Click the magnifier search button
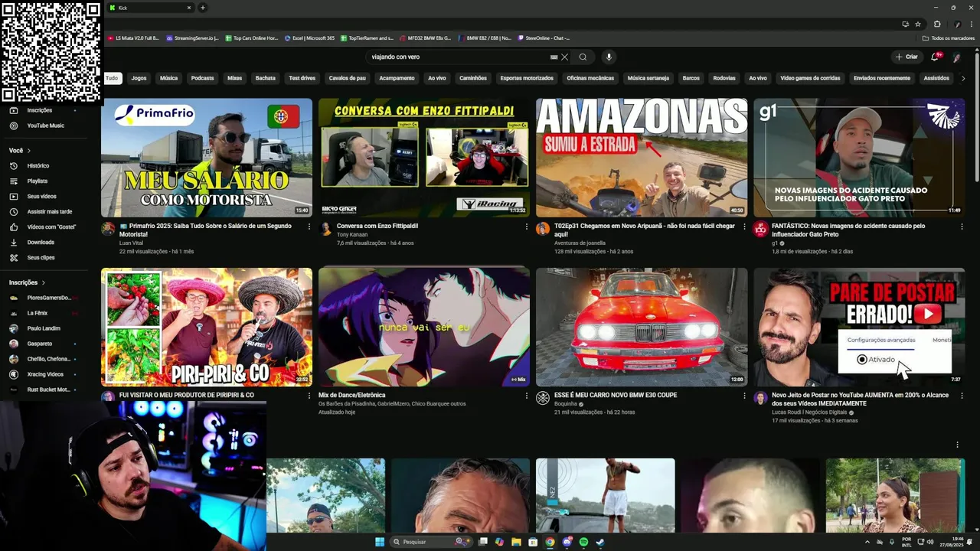980x551 pixels. point(583,57)
